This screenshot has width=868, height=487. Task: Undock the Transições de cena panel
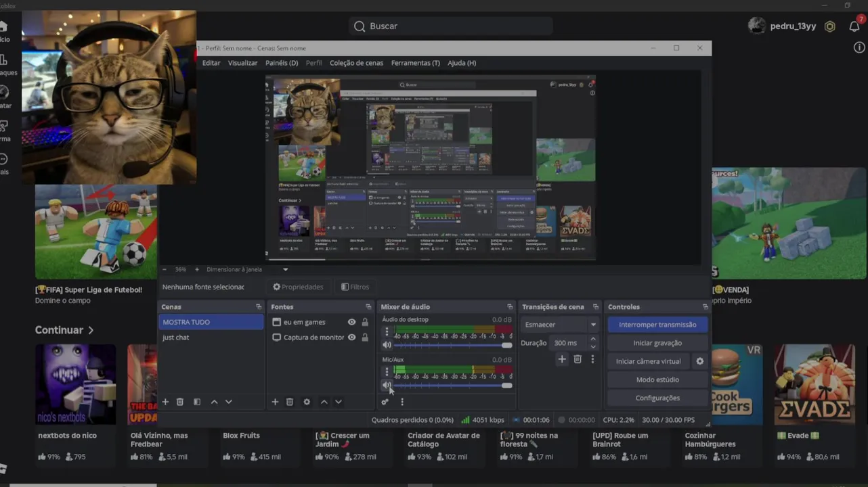[x=596, y=307]
